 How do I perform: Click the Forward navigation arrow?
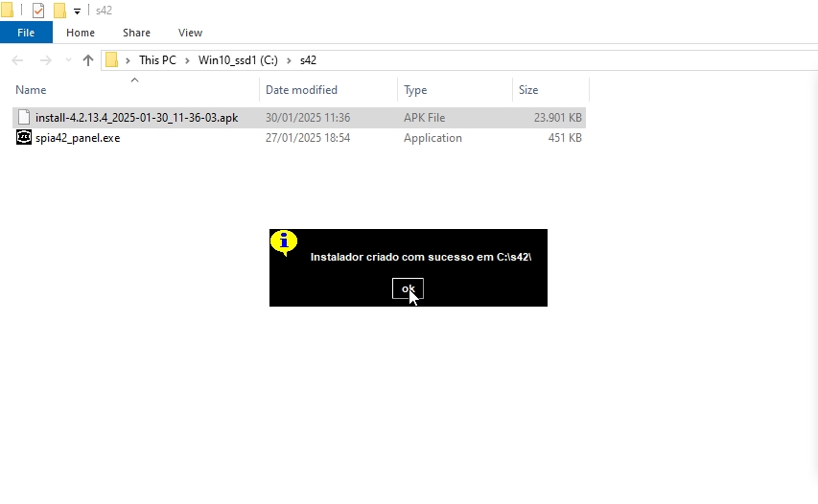tap(46, 60)
